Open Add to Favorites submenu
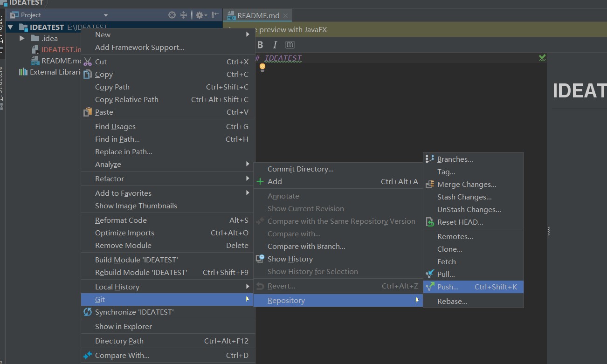Screen dimensions: 607x364 168,193
